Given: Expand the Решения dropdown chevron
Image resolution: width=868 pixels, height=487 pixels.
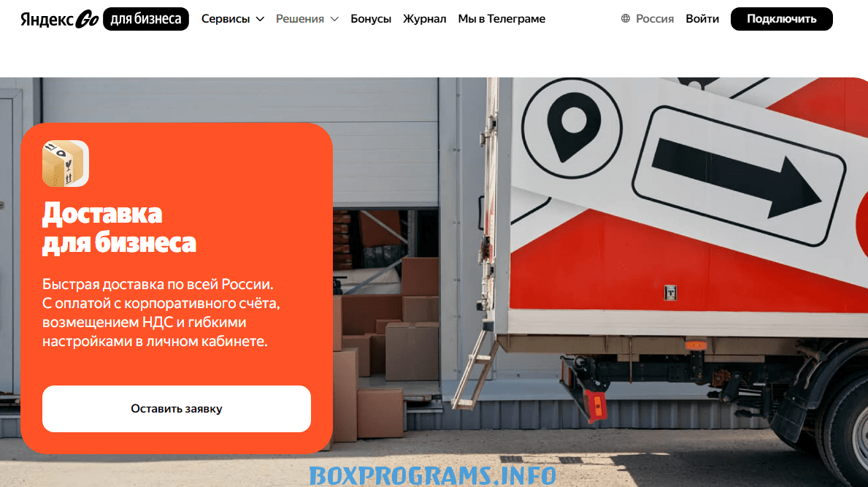Looking at the screenshot, I should coord(334,20).
